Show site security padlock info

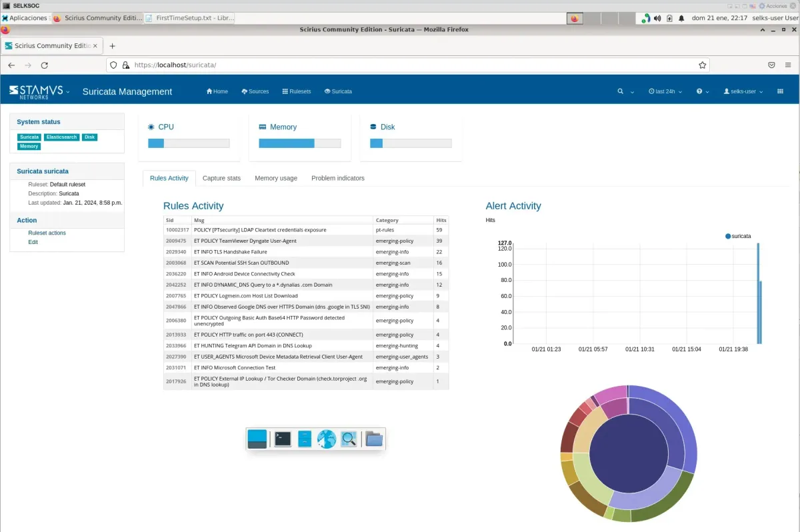point(125,65)
